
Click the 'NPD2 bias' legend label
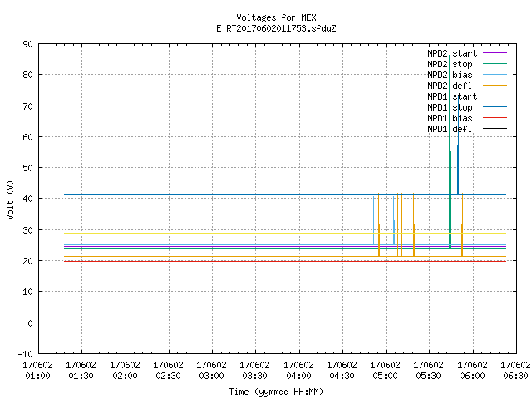(450, 75)
